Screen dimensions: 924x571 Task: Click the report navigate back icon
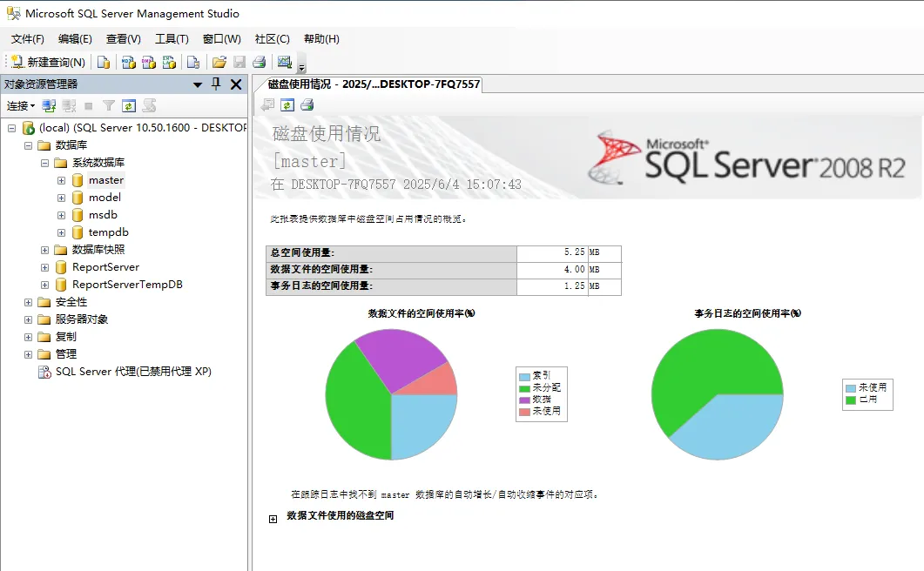tap(267, 105)
